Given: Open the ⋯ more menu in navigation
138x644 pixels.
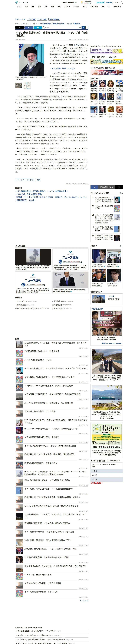Looking at the screenshot, I should point(109,7).
